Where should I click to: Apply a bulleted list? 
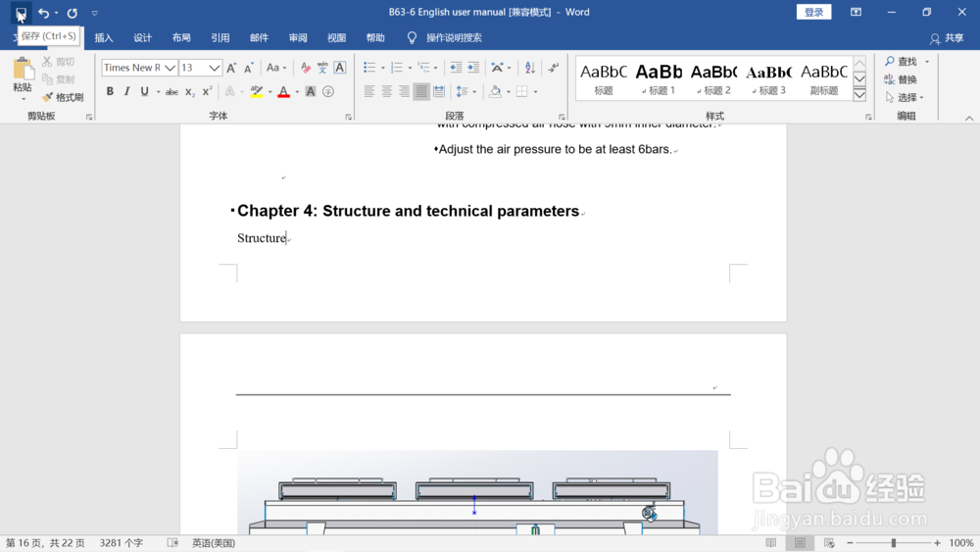369,68
